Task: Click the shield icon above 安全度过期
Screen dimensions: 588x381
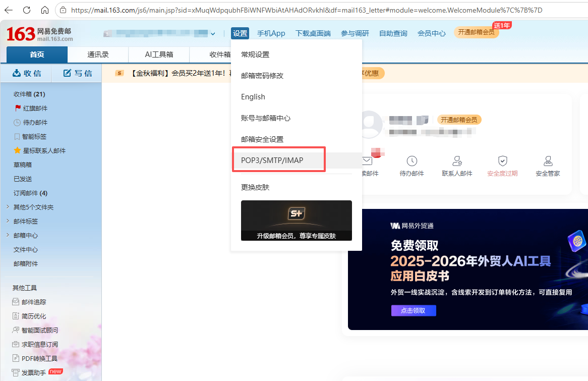Action: click(x=502, y=161)
